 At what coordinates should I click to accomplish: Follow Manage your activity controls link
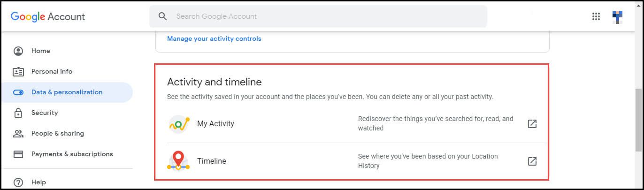pos(214,38)
